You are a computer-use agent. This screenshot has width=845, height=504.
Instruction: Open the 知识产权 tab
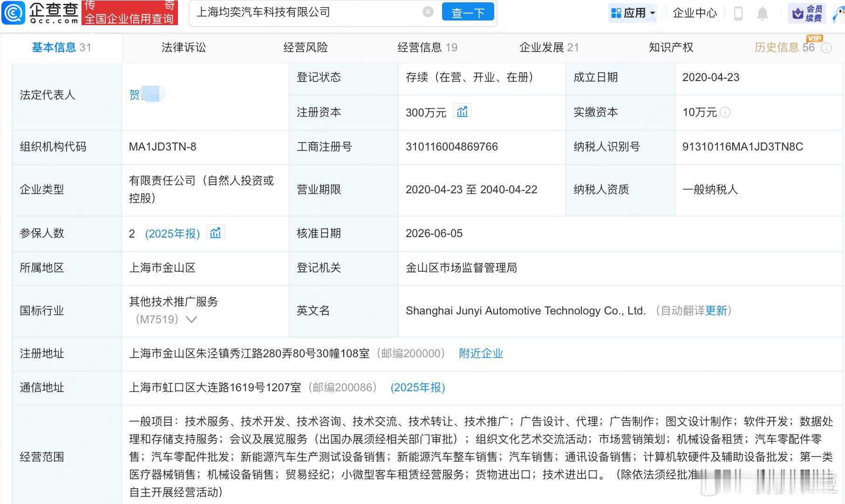pyautogui.click(x=671, y=48)
